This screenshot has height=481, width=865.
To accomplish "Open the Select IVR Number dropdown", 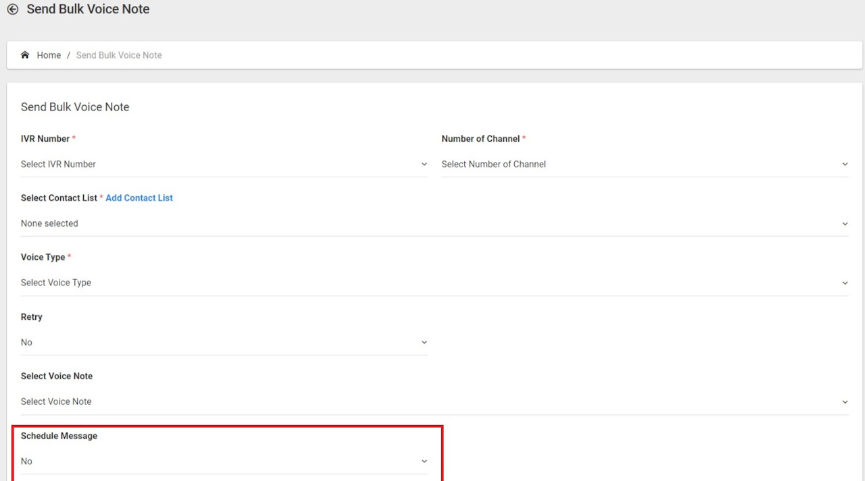I will point(224,164).
